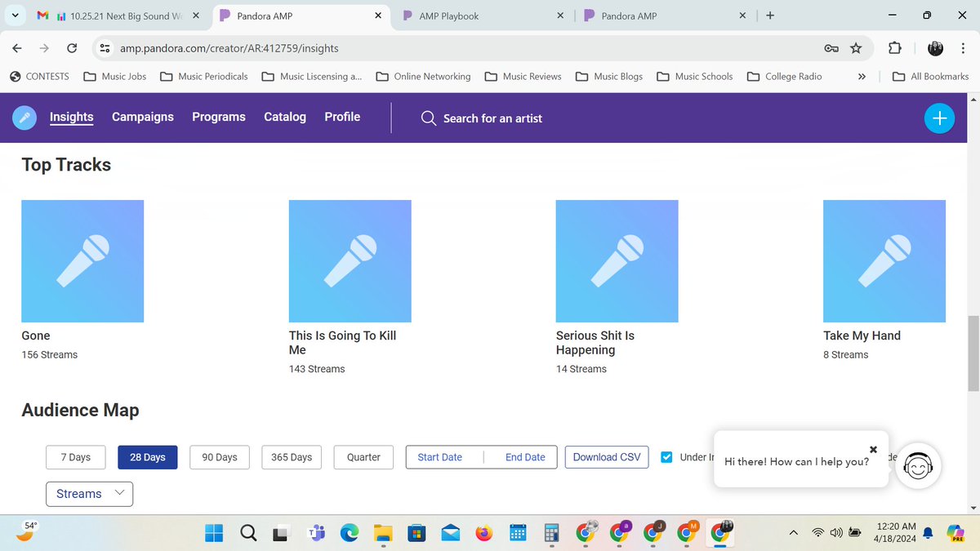Open the Windows Start menu
The height and width of the screenshot is (551, 980).
point(214,533)
